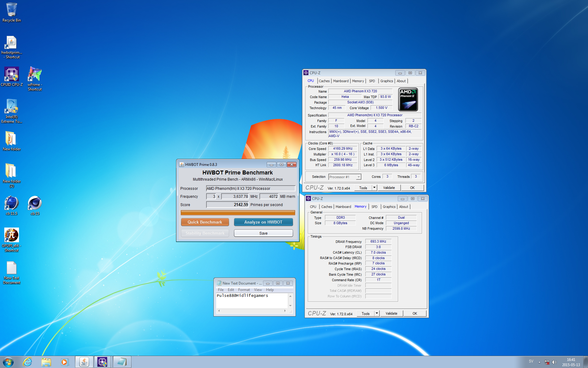Switch to the CPU-Z taskbar button
This screenshot has height=368, width=588.
pyautogui.click(x=103, y=362)
